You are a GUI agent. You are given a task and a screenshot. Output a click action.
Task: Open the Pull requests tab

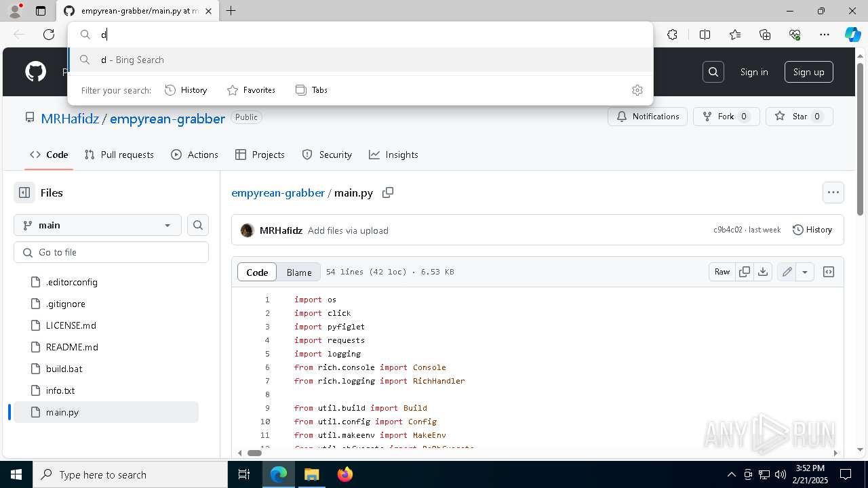[x=119, y=155]
